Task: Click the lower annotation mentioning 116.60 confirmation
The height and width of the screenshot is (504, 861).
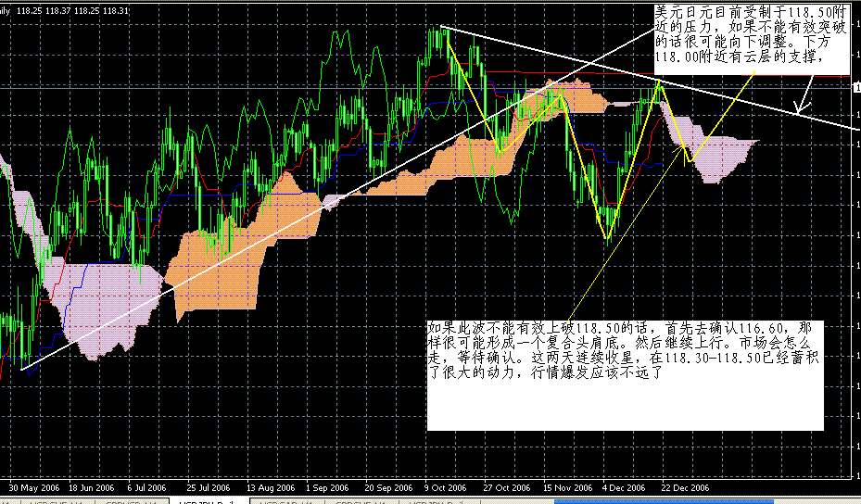Action: [x=626, y=375]
